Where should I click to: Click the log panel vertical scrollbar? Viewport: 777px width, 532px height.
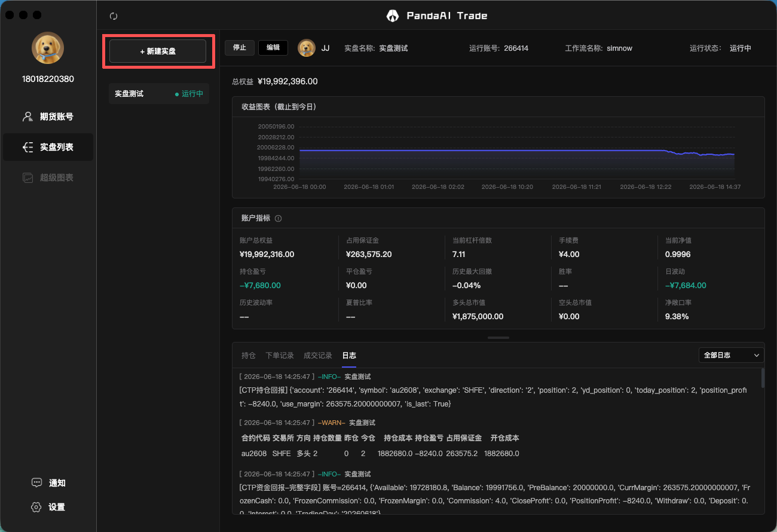pyautogui.click(x=763, y=378)
